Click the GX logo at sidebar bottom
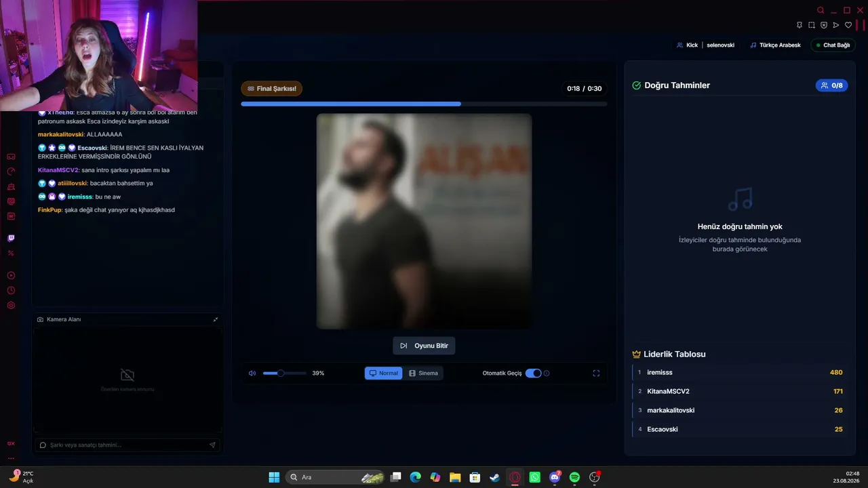 [x=11, y=443]
